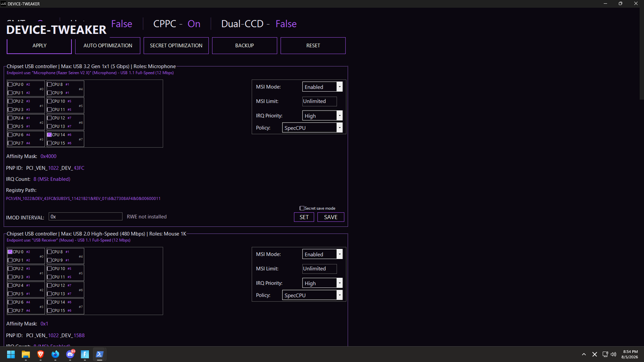Screen dimensions: 644x362
Task: Open network status tray icon
Action: point(605,354)
